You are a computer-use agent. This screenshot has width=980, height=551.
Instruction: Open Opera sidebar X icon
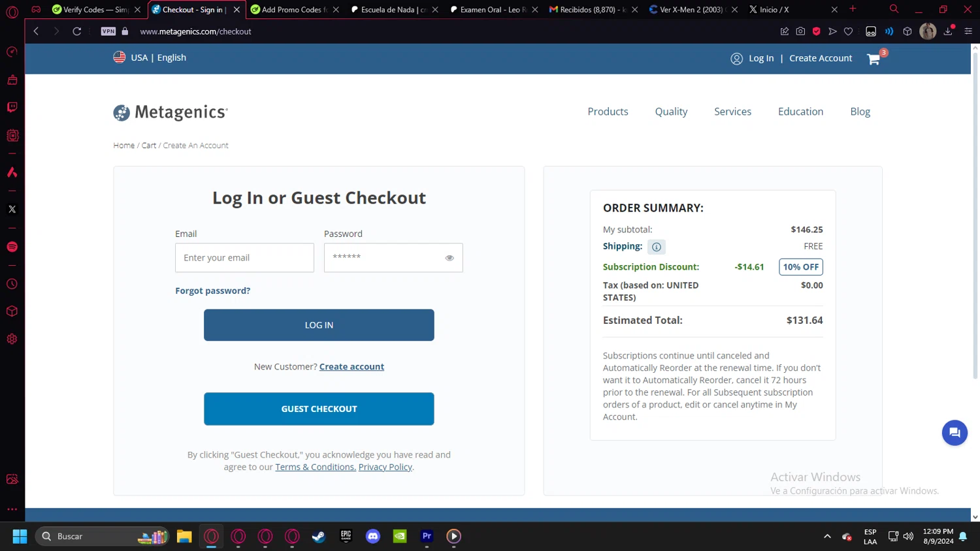(12, 209)
